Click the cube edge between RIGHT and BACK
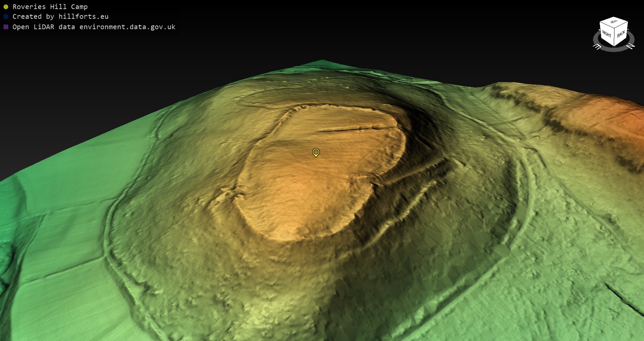The image size is (644, 341). coord(614,37)
